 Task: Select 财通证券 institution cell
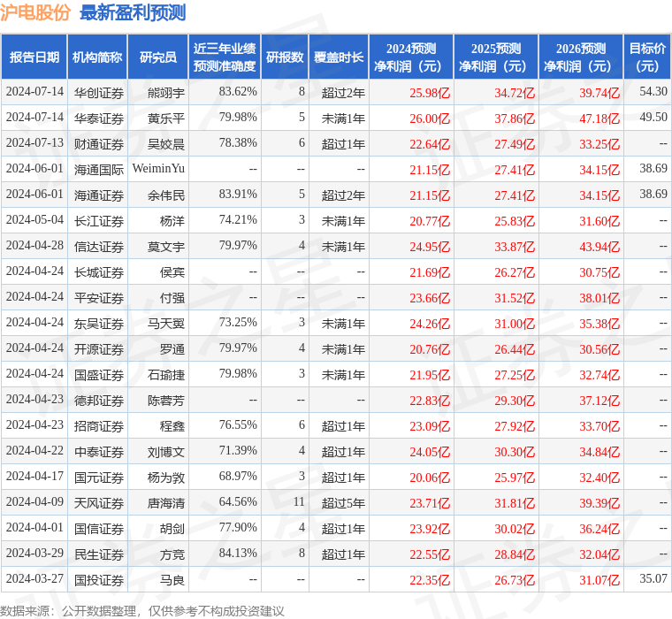point(99,144)
